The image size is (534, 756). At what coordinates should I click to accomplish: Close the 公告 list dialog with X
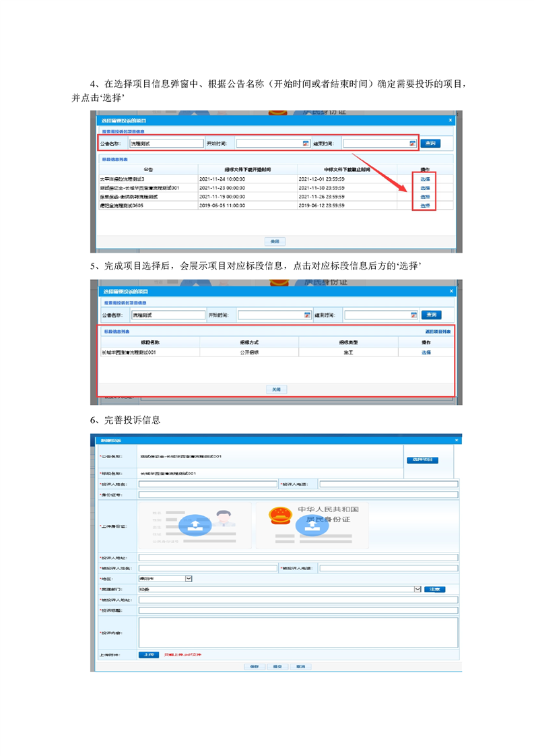450,120
